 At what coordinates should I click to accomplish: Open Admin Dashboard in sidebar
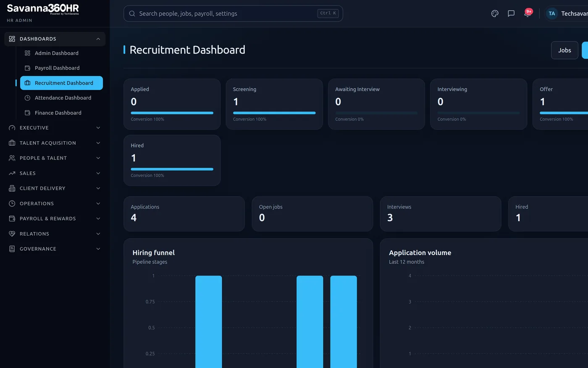[61, 53]
